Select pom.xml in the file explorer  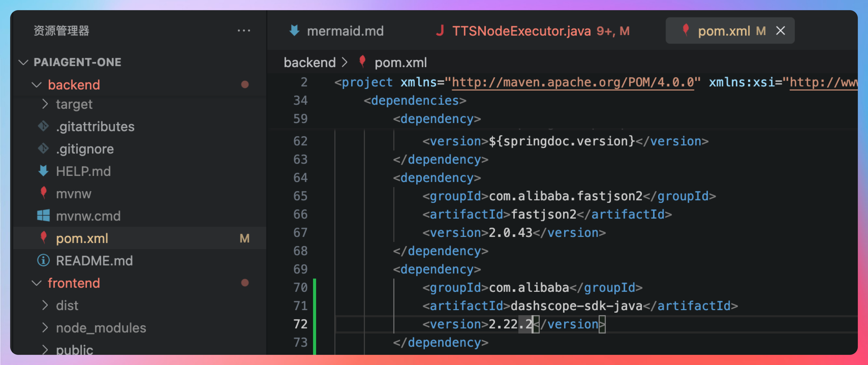pyautogui.click(x=82, y=238)
